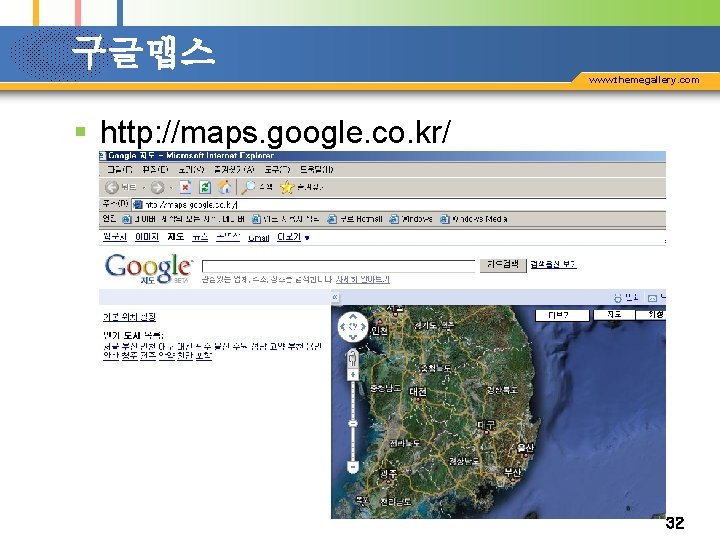Click the Home icon in IE toolbar
Viewport: 720px width, 540px height.
[x=225, y=186]
